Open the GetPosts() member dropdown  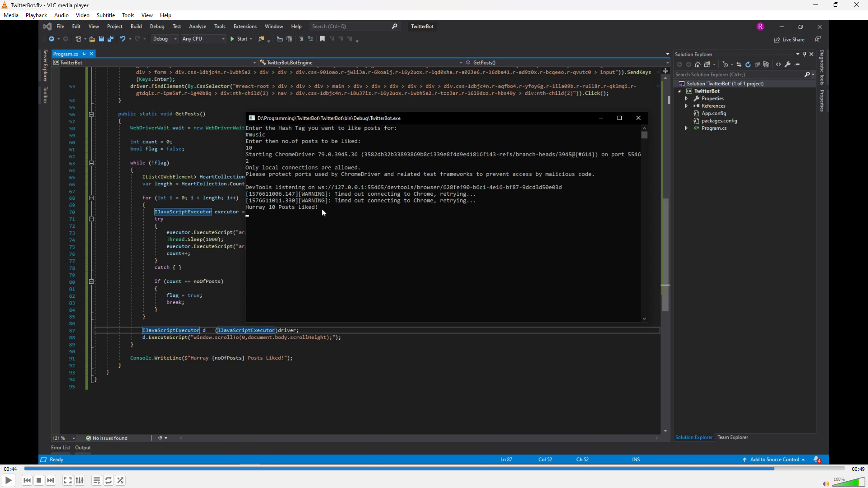coord(567,63)
